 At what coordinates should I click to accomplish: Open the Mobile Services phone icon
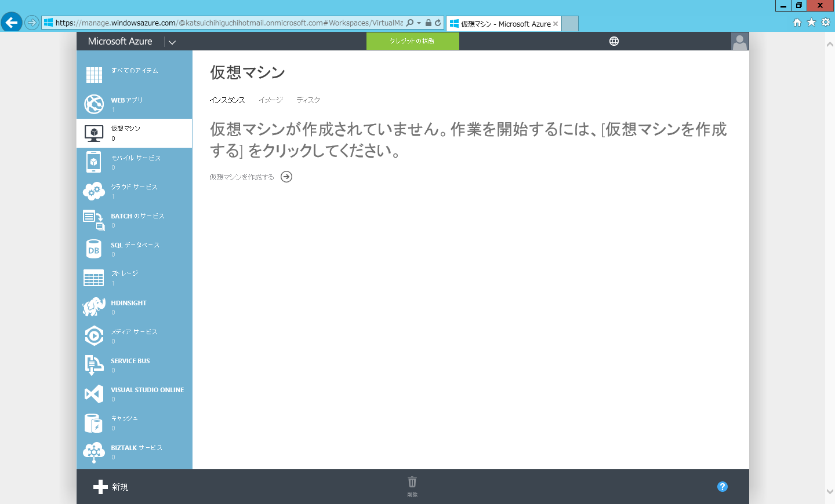click(93, 162)
